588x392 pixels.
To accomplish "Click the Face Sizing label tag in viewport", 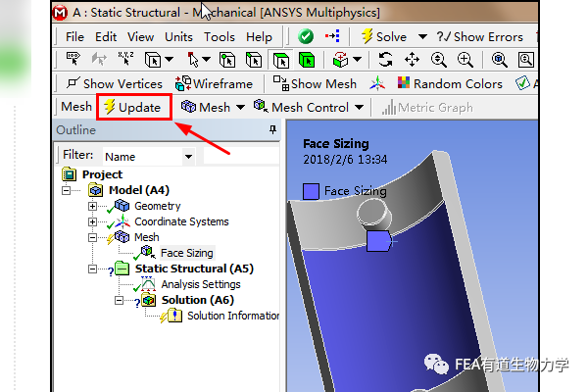I will (378, 241).
